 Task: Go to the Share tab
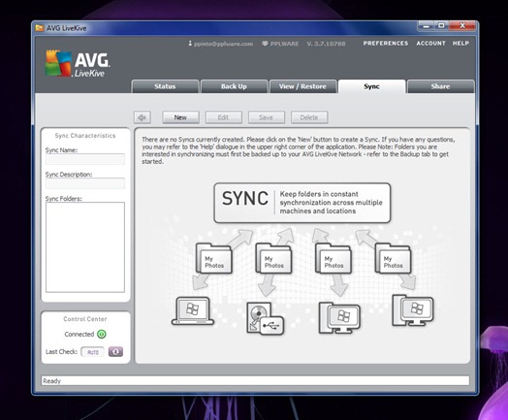point(440,86)
